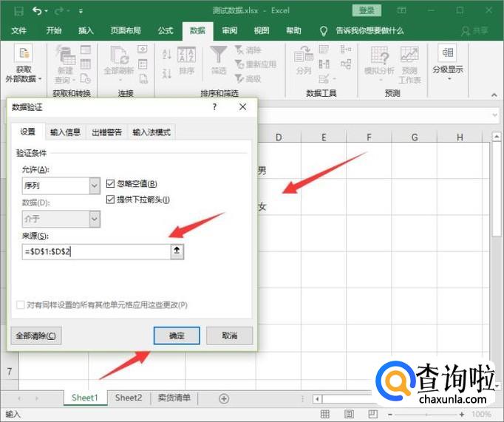Click the help question mark in 数据验证 dialog
Image resolution: width=504 pixels, height=422 pixels.
[x=214, y=107]
